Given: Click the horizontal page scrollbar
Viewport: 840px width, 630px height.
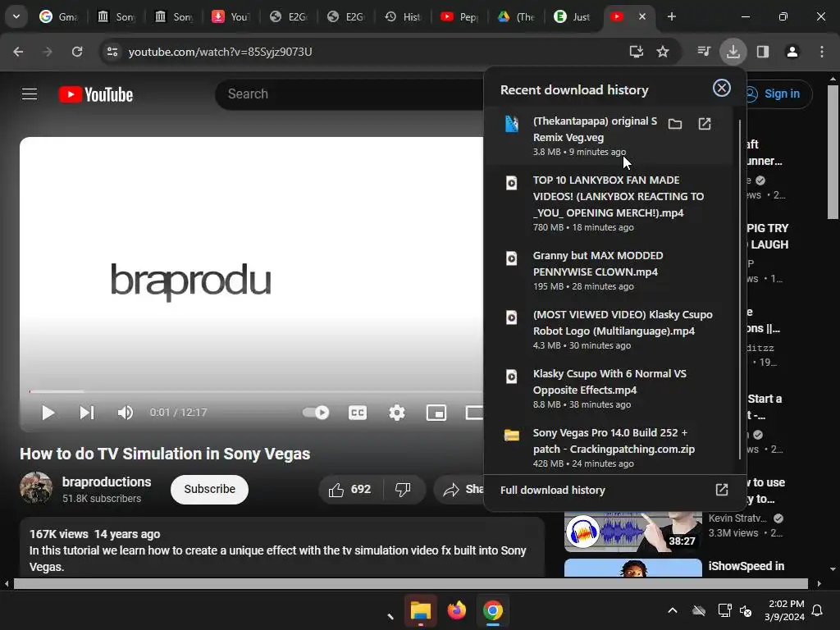Looking at the screenshot, I should click(x=410, y=583).
